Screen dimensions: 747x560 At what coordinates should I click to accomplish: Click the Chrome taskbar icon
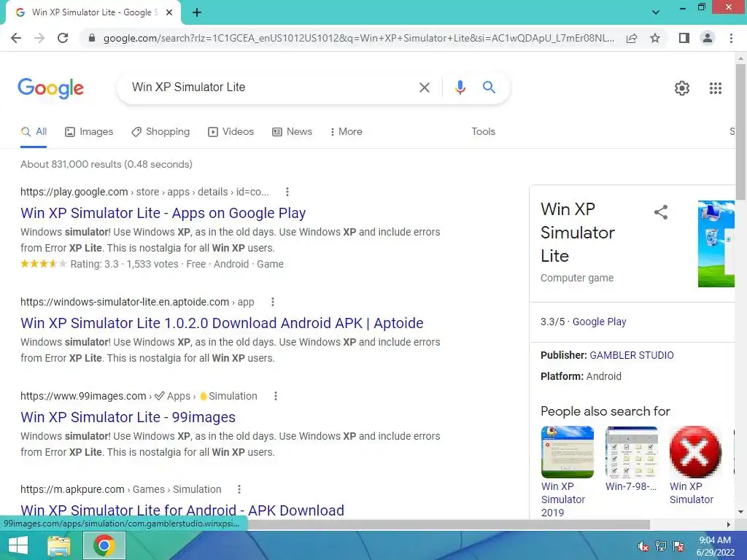click(104, 545)
